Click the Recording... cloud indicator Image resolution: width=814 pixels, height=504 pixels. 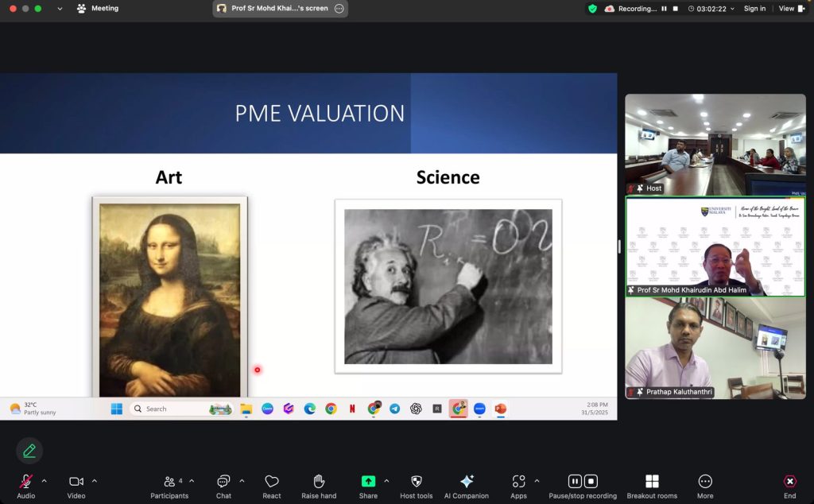(x=630, y=9)
